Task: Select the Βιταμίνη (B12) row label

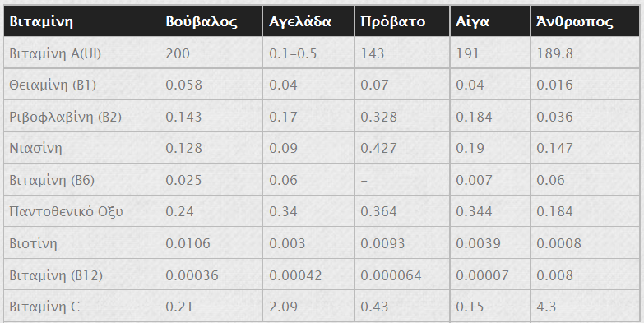Action: (56, 275)
